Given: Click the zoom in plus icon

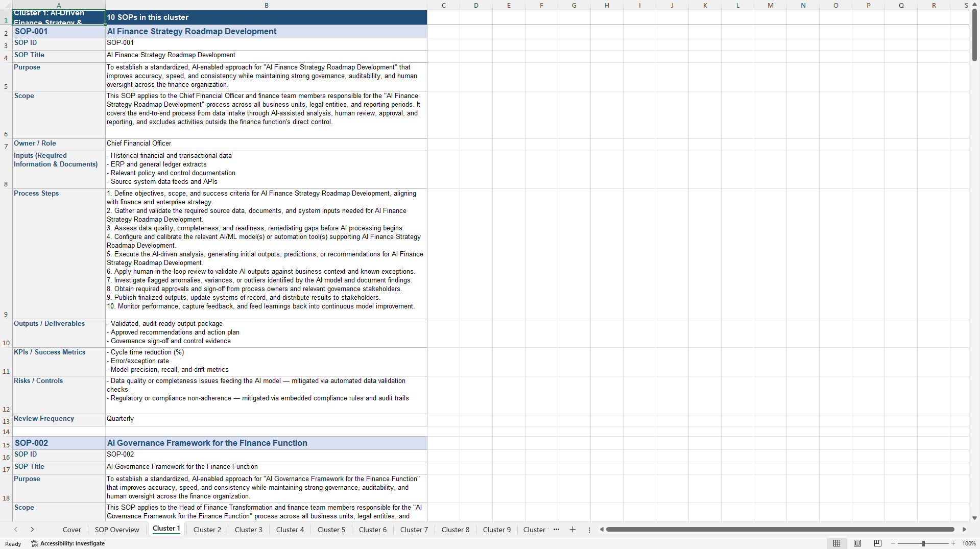Looking at the screenshot, I should coord(953,543).
